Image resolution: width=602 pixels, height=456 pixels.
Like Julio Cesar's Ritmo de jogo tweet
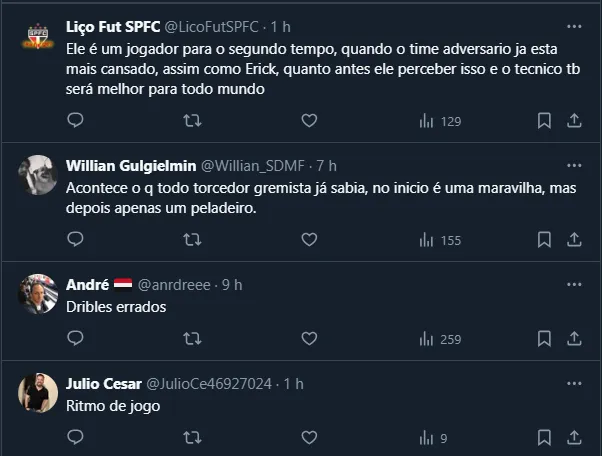pos(309,437)
